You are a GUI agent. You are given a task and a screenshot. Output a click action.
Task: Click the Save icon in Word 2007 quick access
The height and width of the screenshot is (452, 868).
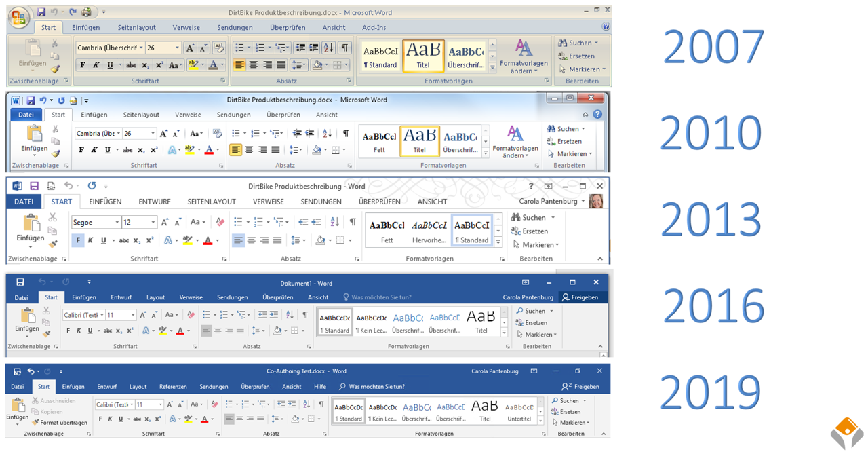click(x=41, y=12)
